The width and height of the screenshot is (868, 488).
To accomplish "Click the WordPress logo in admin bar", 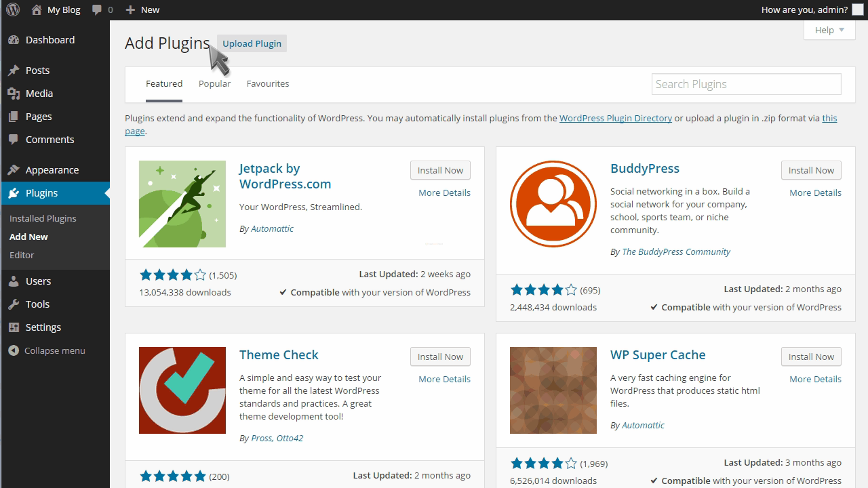I will tap(13, 9).
